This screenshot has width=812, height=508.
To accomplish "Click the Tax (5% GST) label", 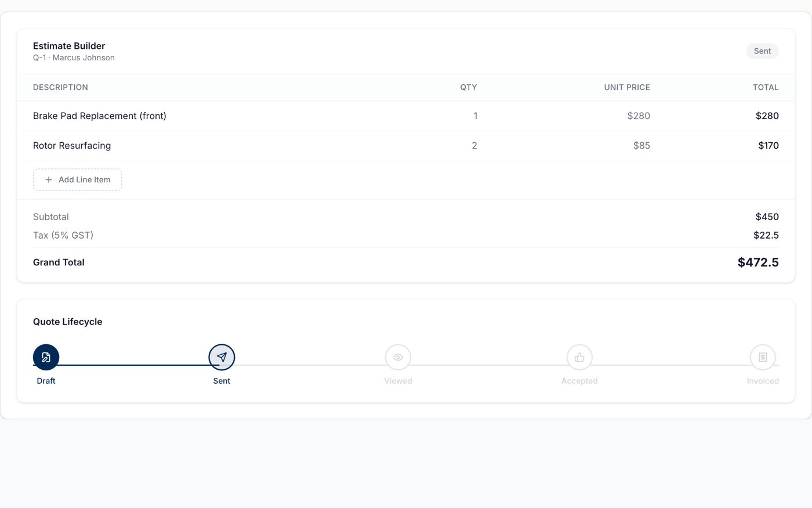I will 63,236.
